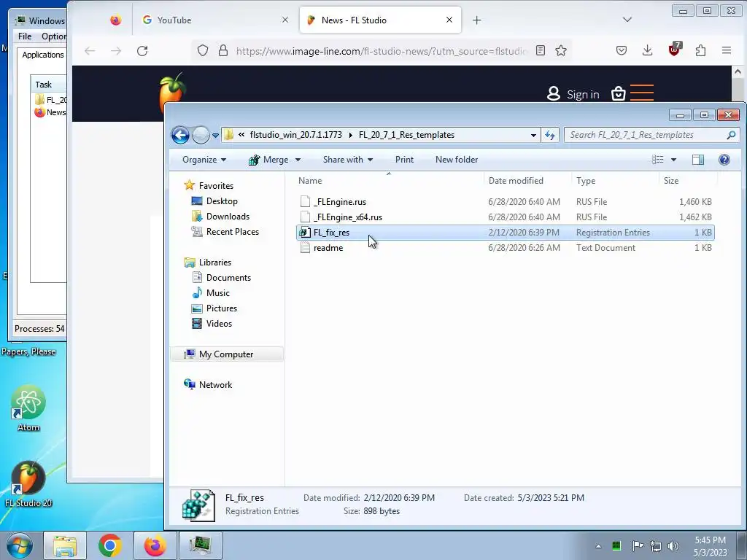Click flstudio_win_20.7.1.1773 in the breadcrumb path
This screenshot has width=747, height=560.
point(296,135)
